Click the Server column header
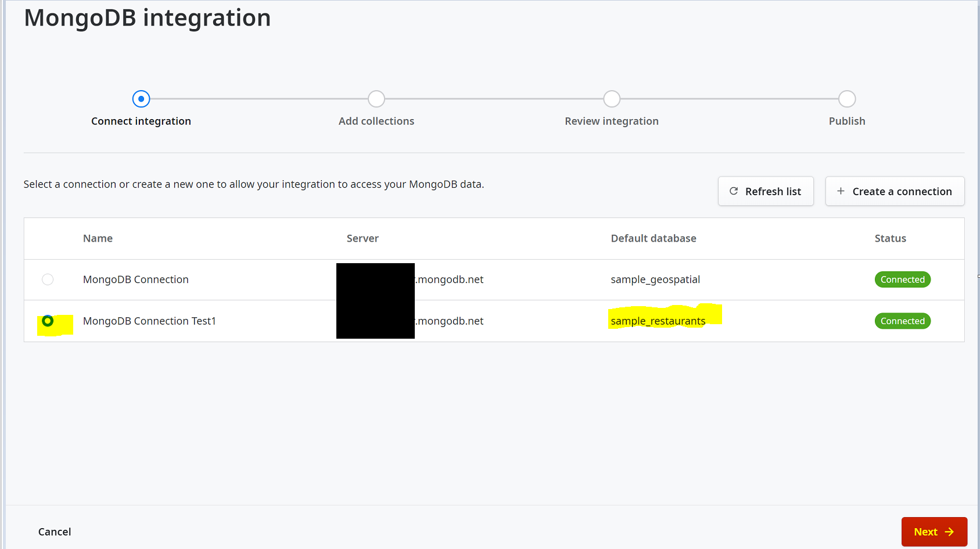 362,238
